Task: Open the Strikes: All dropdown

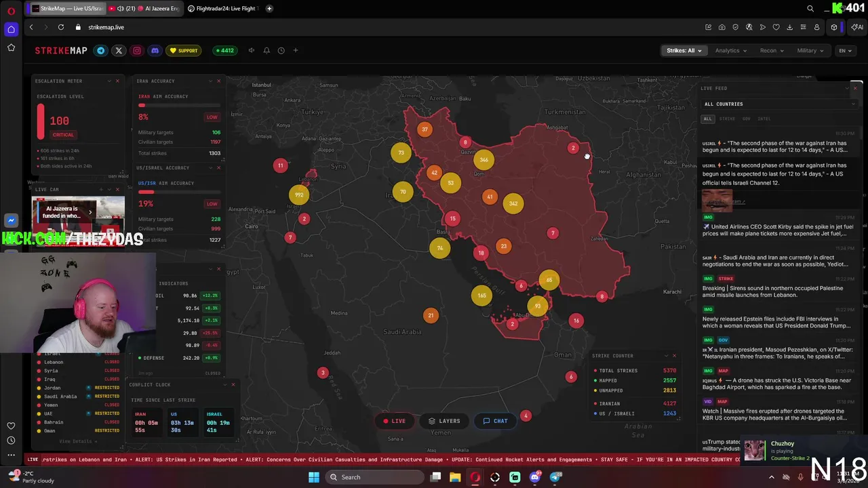Action: pos(684,50)
